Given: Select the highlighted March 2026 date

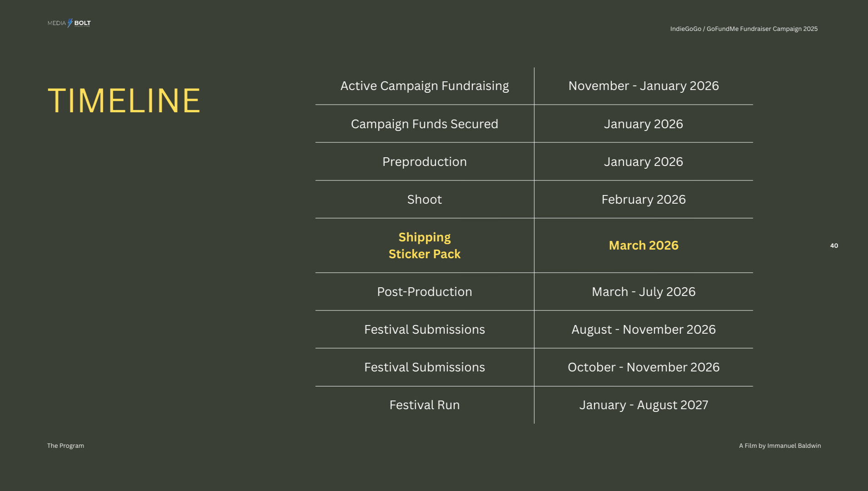Looking at the screenshot, I should tap(643, 245).
